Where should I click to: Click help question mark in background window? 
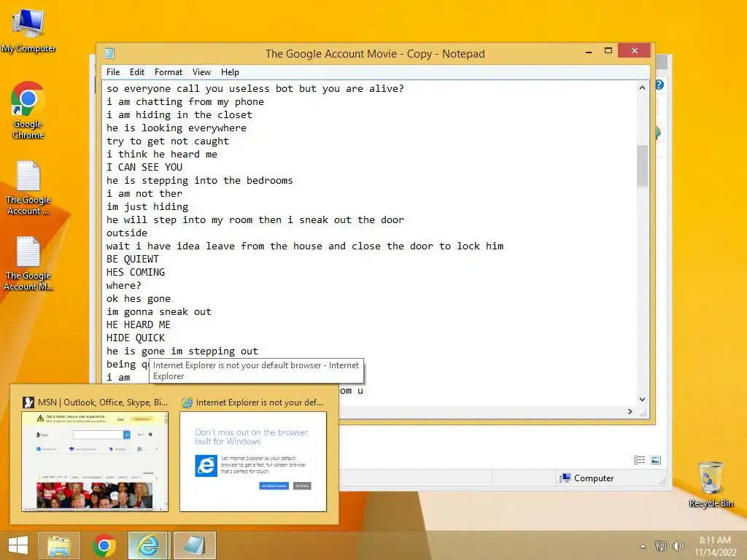[x=659, y=85]
